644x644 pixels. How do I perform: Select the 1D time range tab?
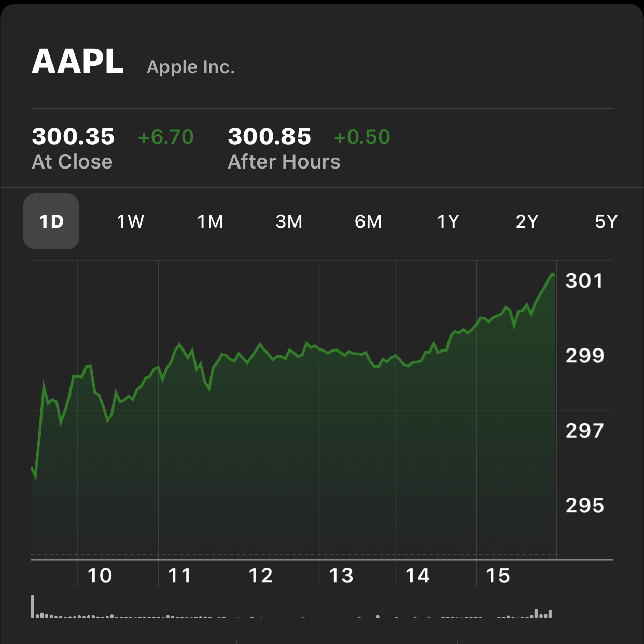pos(51,221)
